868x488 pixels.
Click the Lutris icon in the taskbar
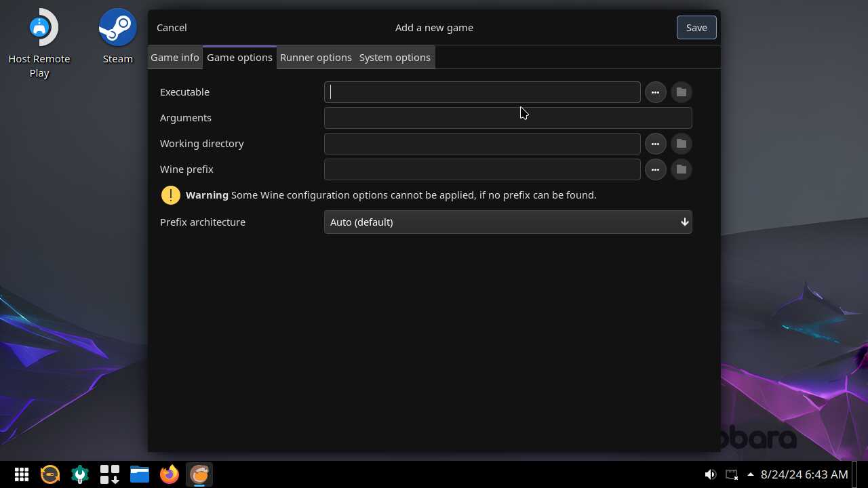[x=199, y=474]
